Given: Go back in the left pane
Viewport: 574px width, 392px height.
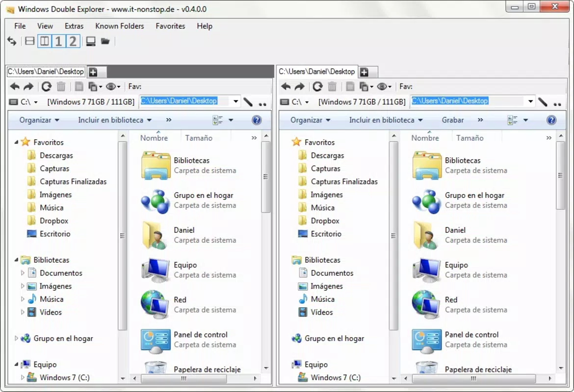Looking at the screenshot, I should pos(15,87).
